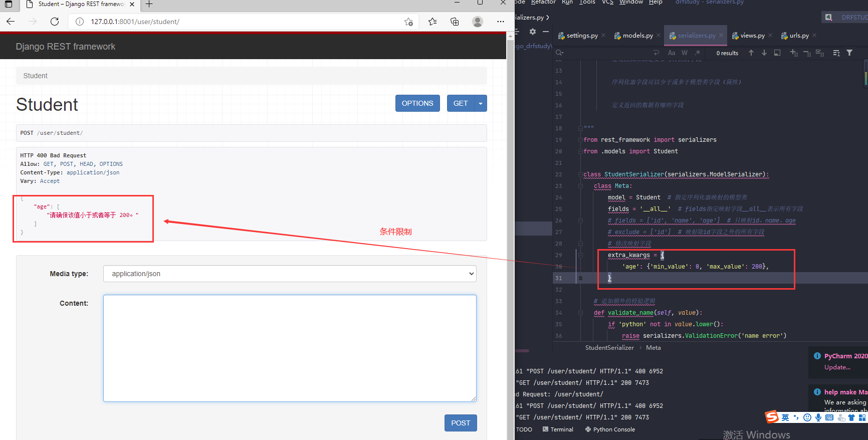Toggle Regex option in search bar
The width and height of the screenshot is (868, 440).
[698, 53]
